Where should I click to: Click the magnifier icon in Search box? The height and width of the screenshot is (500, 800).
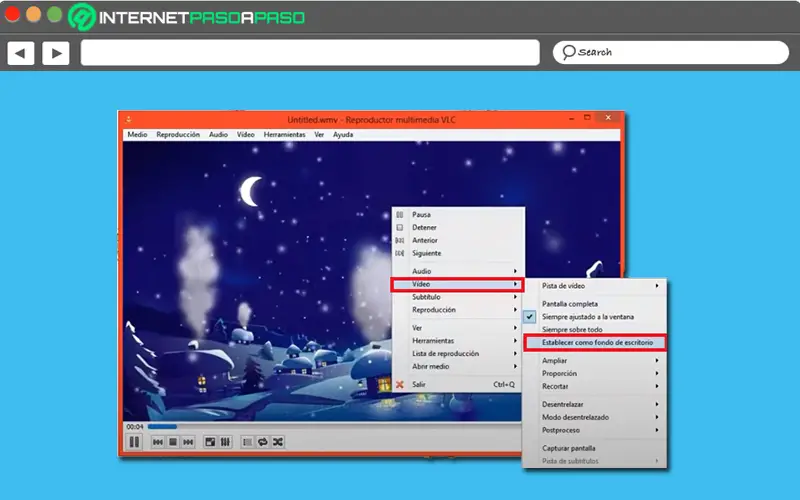click(x=568, y=52)
